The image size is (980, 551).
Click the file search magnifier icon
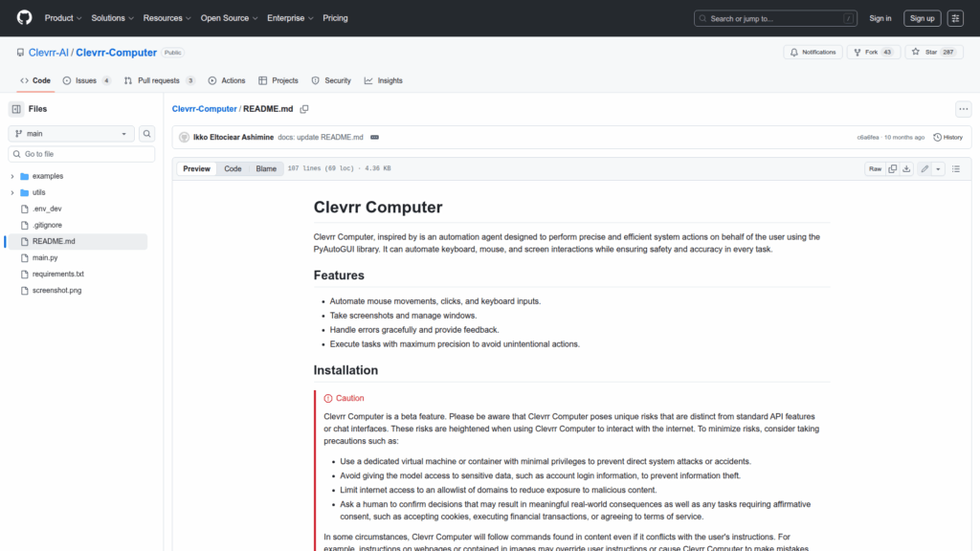146,134
